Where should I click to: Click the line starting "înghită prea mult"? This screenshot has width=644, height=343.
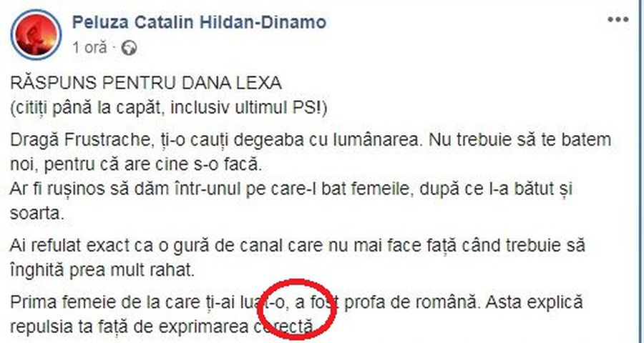click(102, 270)
